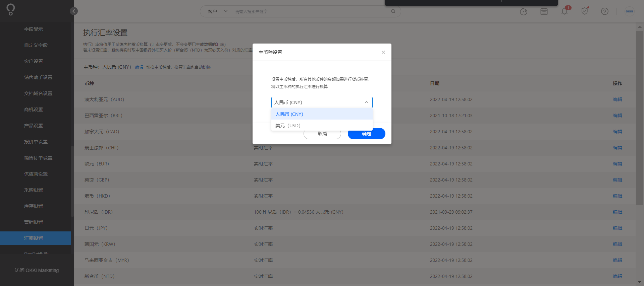Open 文档域名设置 in sidebar

click(x=38, y=93)
